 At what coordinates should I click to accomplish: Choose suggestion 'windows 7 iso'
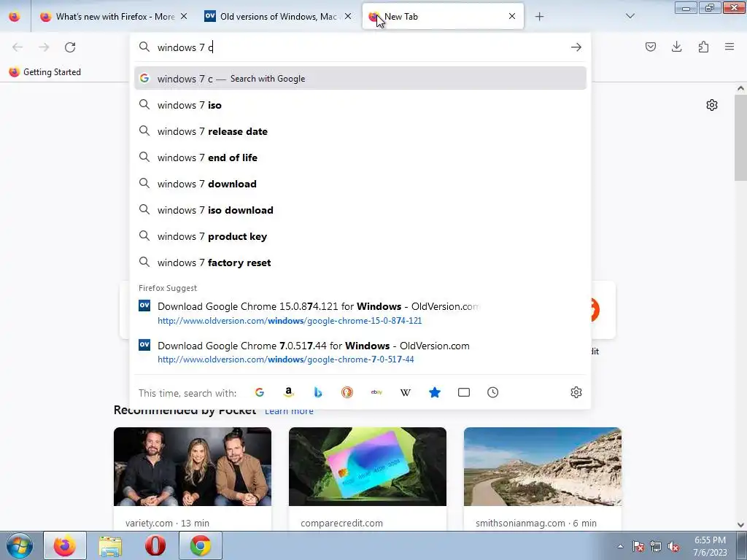click(360, 105)
